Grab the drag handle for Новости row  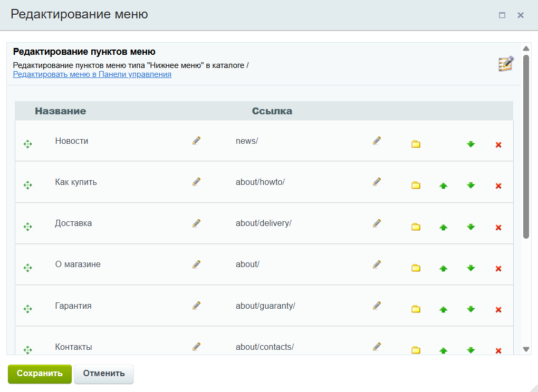click(28, 144)
